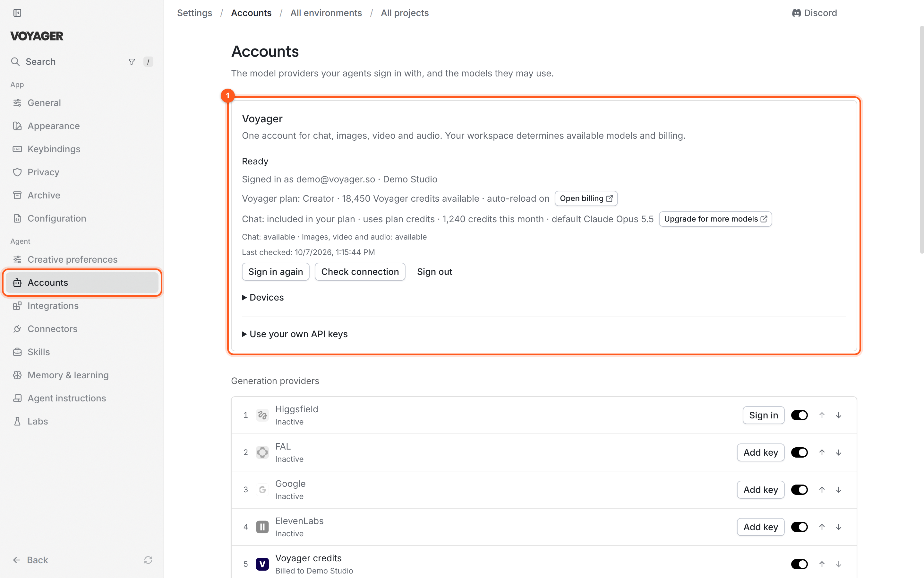
Task: Open the All environments breadcrumb dropdown
Action: pos(326,13)
